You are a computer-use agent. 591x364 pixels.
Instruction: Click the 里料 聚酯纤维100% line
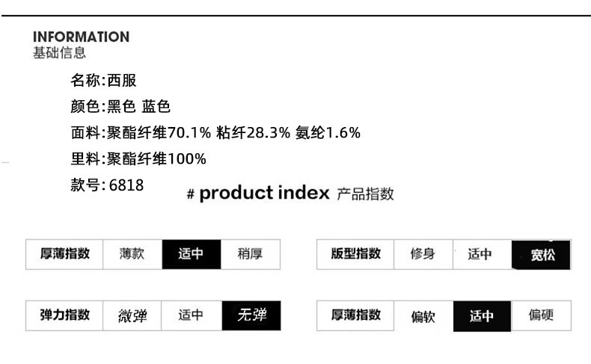pyautogui.click(x=138, y=158)
